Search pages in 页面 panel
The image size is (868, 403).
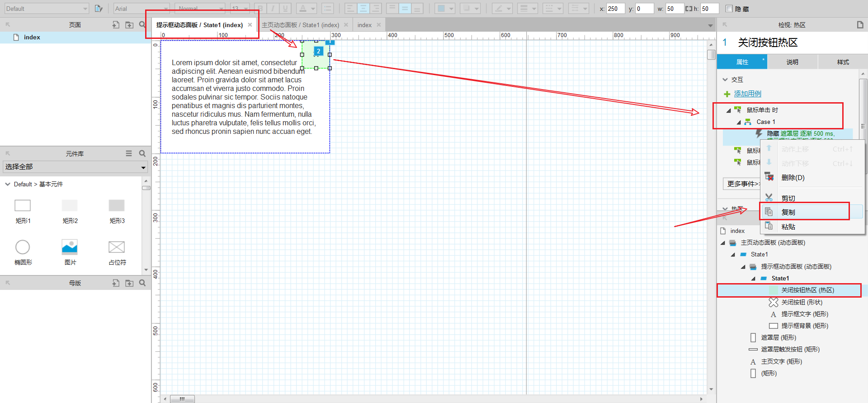(x=142, y=25)
